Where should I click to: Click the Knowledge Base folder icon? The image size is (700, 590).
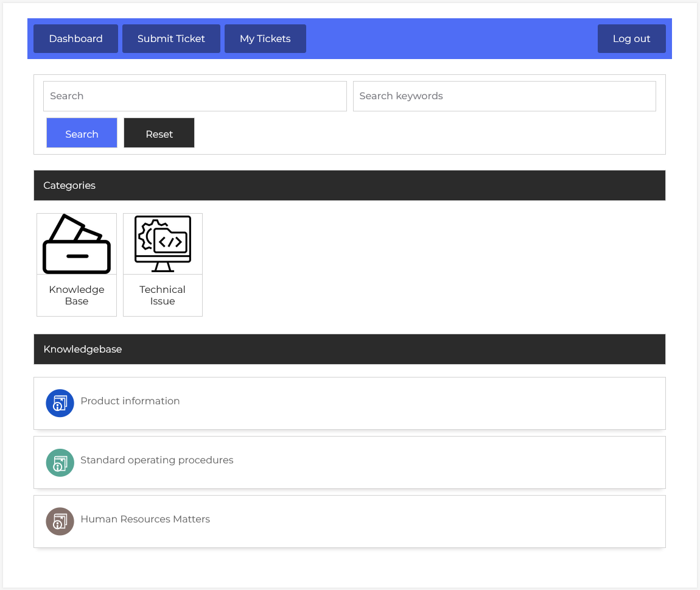(x=77, y=244)
